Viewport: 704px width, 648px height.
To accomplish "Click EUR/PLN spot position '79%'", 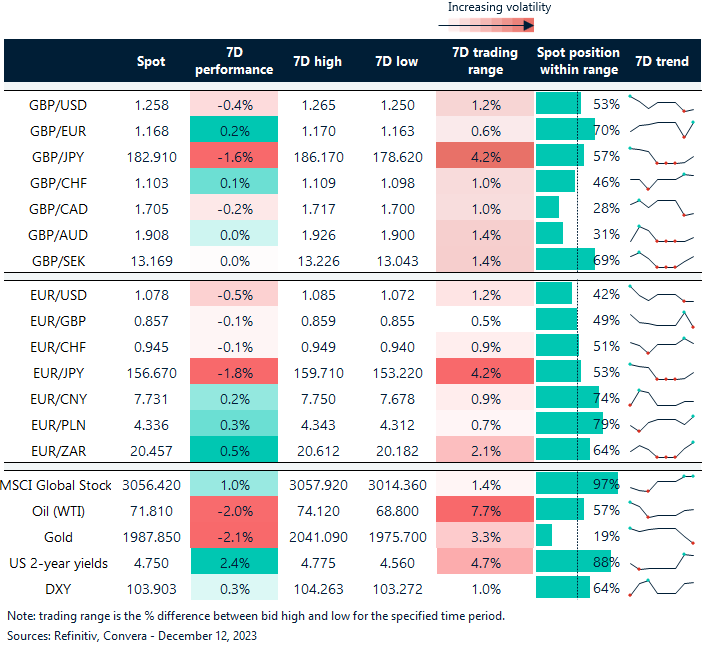I will pyautogui.click(x=606, y=424).
